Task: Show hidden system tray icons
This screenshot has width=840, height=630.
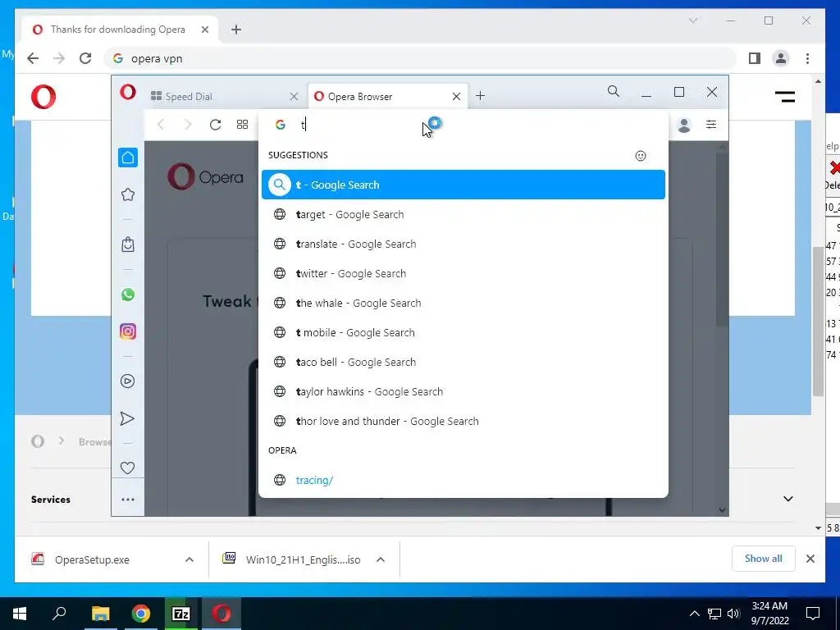Action: click(x=694, y=614)
